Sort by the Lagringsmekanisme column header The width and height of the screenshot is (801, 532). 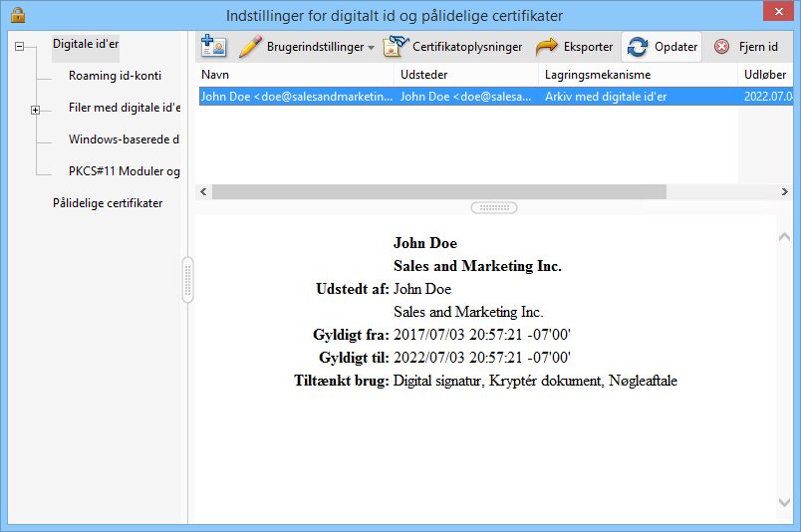coord(639,75)
